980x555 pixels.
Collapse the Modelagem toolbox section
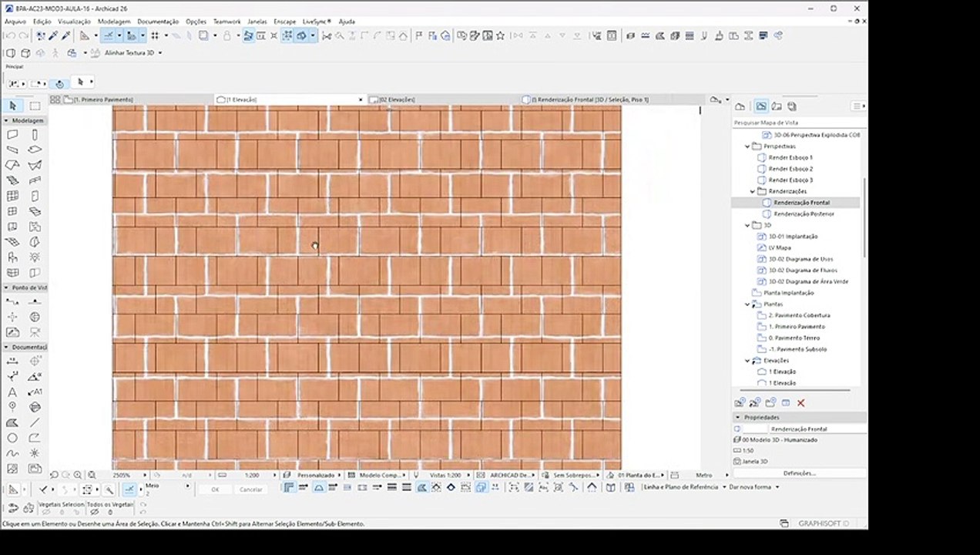click(x=6, y=121)
